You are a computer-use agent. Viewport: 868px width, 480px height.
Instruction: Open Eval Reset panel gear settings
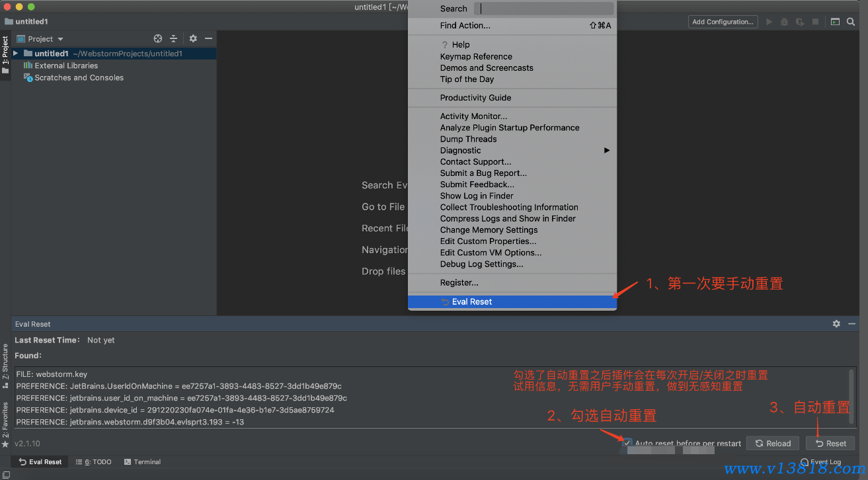tap(836, 324)
